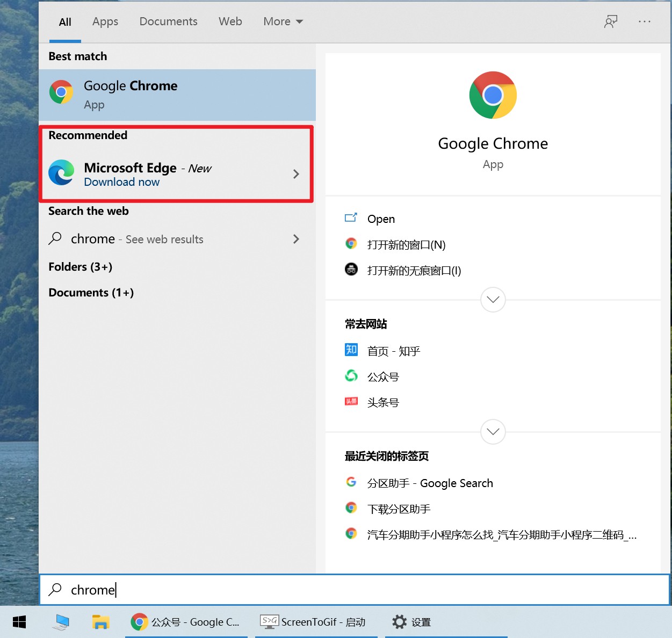Select the Google Chrome best match result
Viewport: 672px width, 638px height.
(177, 95)
